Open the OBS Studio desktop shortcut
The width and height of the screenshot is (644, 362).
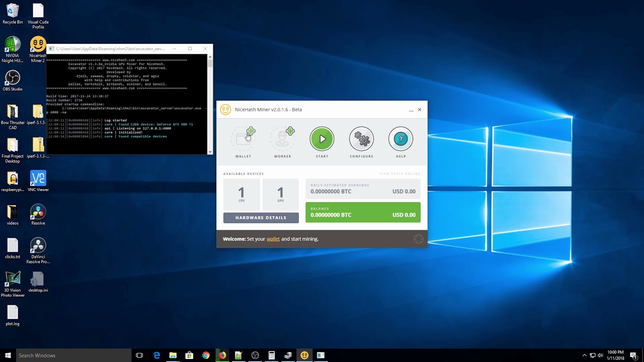coord(13,80)
